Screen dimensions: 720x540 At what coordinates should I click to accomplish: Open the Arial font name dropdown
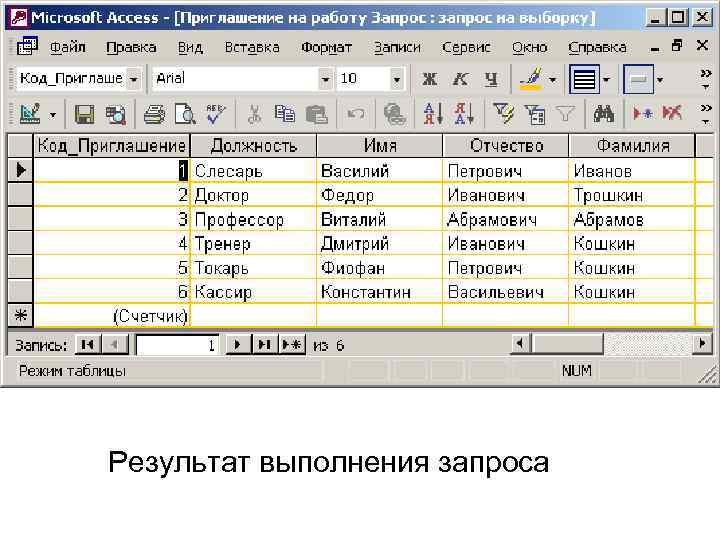click(x=325, y=79)
